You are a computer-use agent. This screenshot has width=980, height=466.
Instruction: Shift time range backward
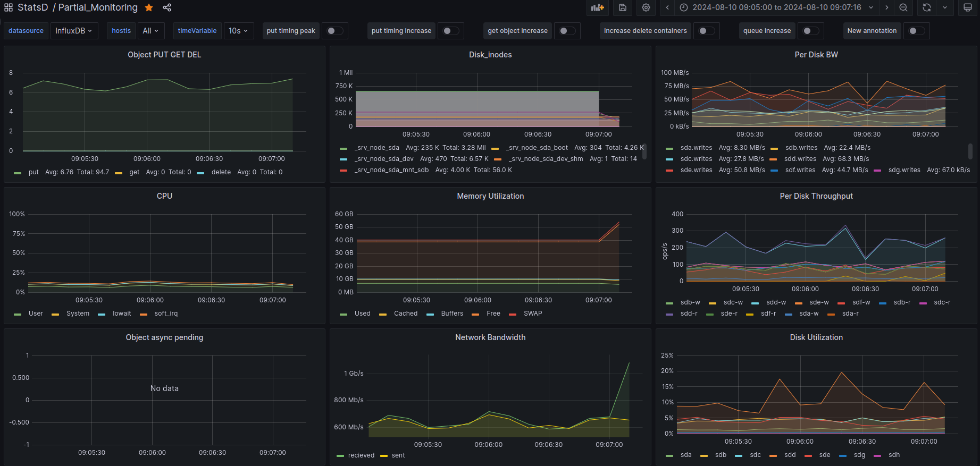click(x=667, y=7)
